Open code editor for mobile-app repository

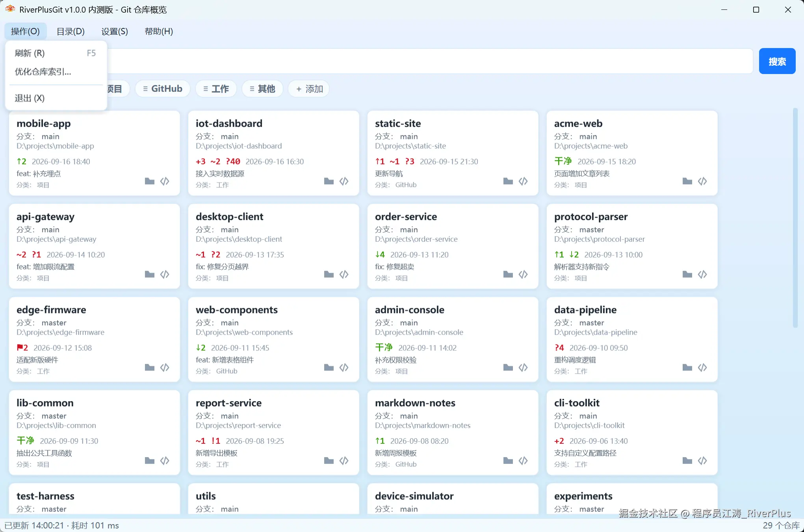pos(165,181)
